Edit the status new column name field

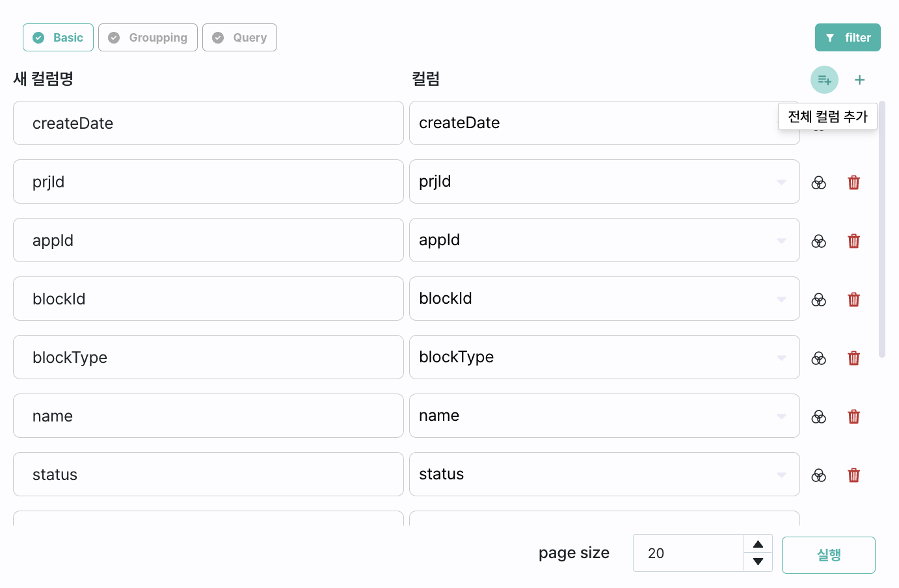coord(208,474)
